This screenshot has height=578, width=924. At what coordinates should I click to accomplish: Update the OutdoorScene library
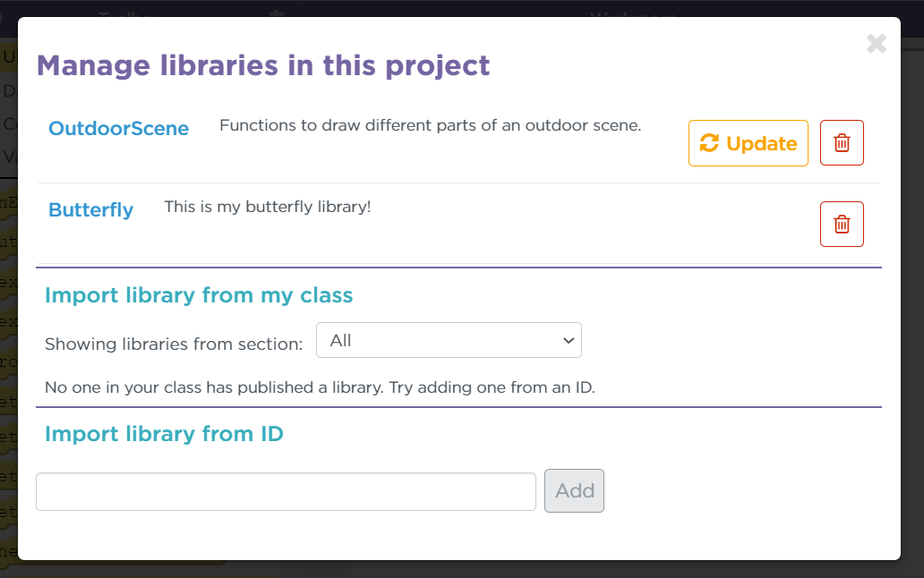748,143
